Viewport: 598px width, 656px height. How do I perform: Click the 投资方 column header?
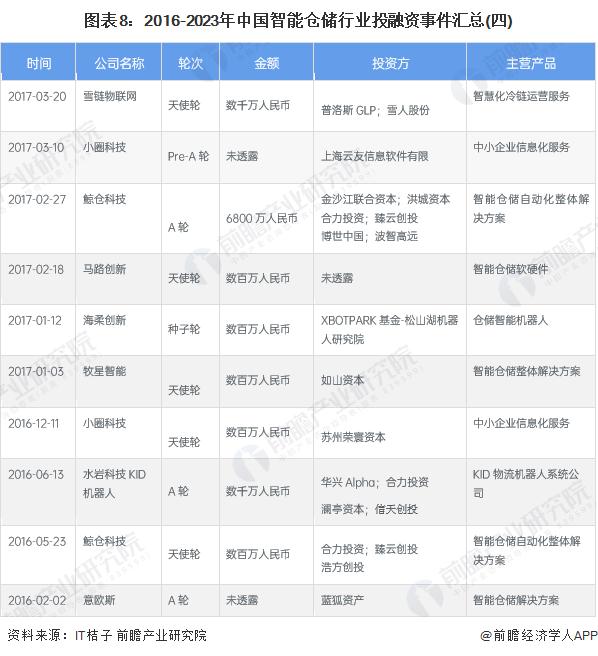point(390,62)
